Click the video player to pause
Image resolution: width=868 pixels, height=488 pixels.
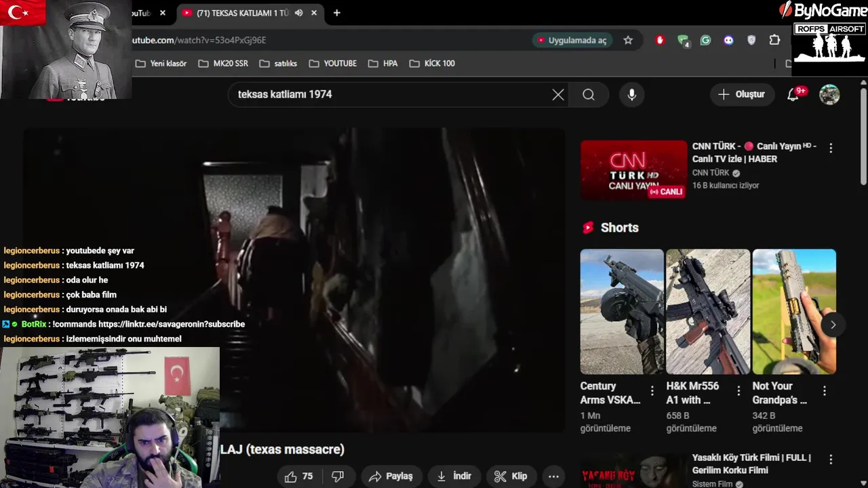pos(294,280)
